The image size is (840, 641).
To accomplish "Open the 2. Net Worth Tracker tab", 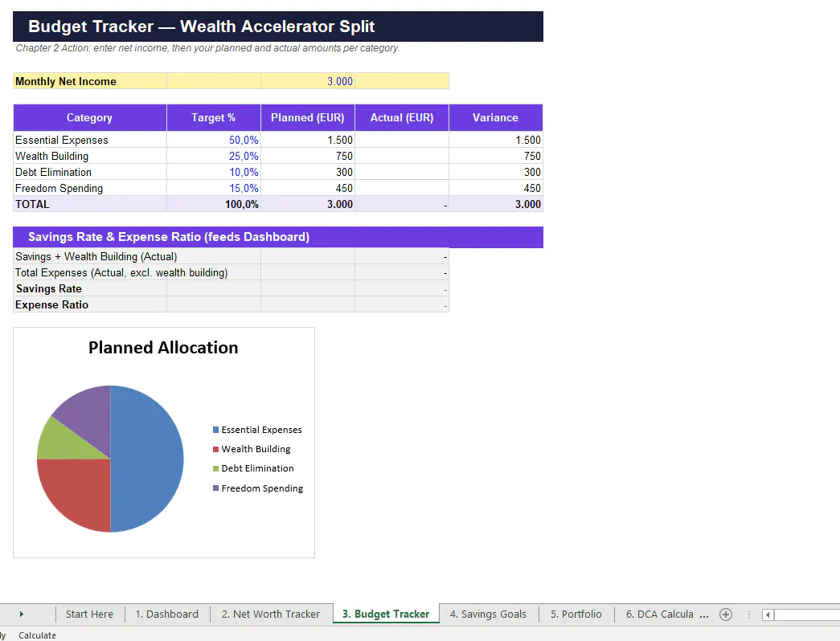I will pyautogui.click(x=271, y=614).
